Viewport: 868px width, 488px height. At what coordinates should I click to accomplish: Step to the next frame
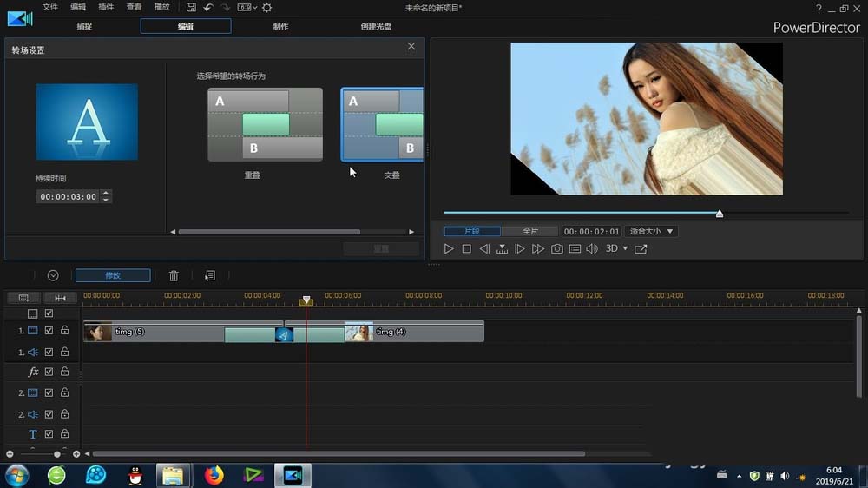coord(520,249)
